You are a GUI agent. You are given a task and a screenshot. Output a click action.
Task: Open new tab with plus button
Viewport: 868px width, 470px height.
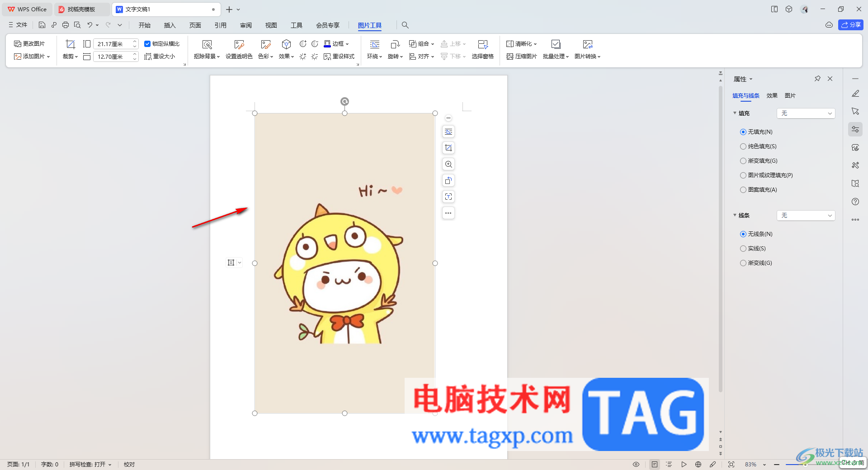click(229, 9)
